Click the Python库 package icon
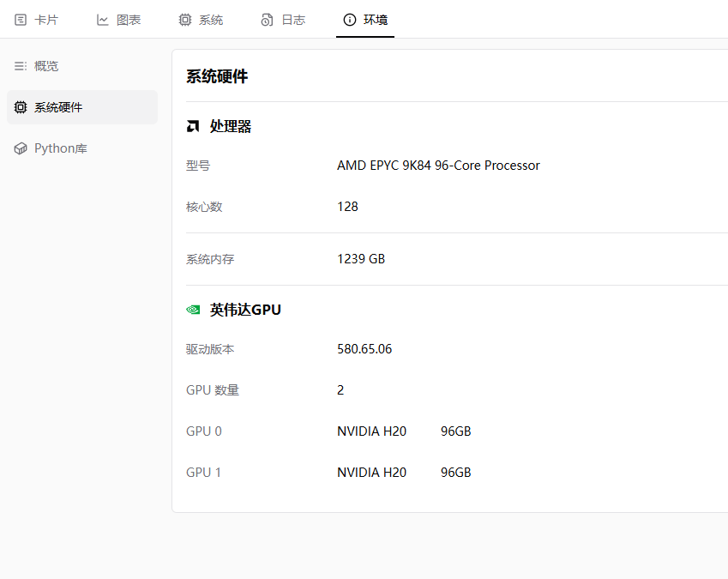728x579 pixels. [21, 148]
